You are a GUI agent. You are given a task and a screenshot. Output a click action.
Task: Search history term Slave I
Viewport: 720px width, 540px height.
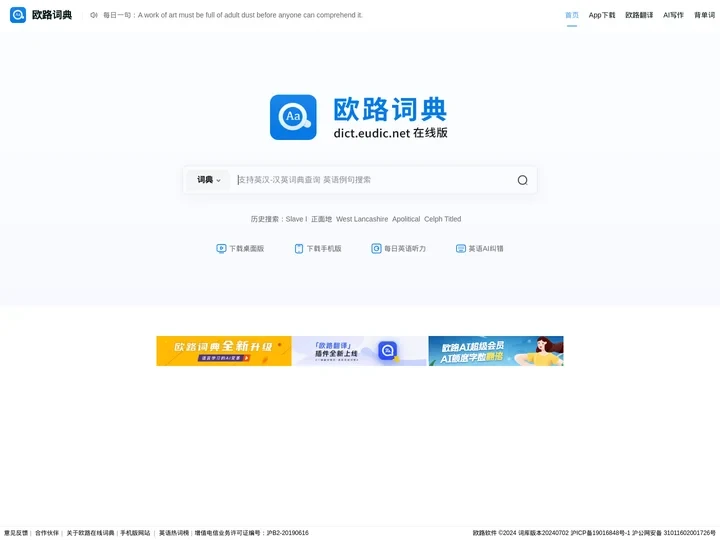tap(296, 219)
